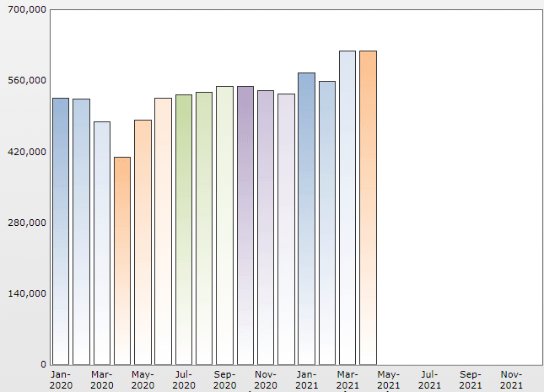Viewport: 544px width, 392px height.
Task: Click the Mar-2021 pale blue bar
Action: tap(347, 207)
